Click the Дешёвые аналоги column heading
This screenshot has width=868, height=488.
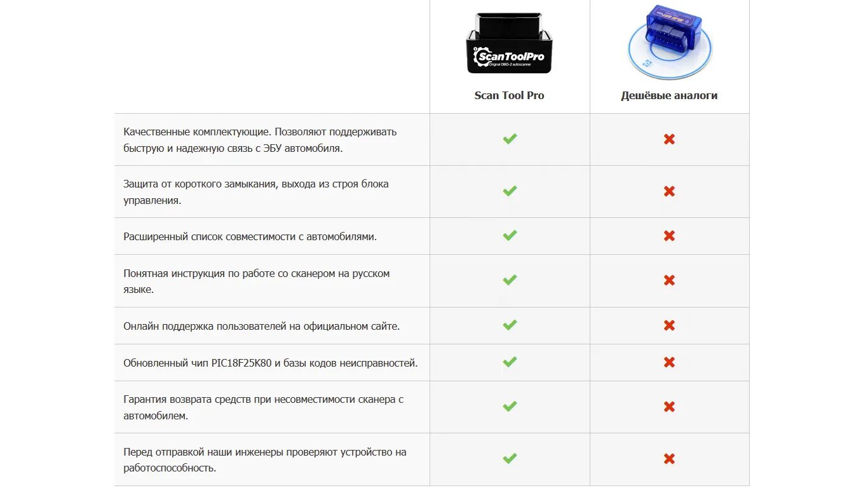pos(669,95)
